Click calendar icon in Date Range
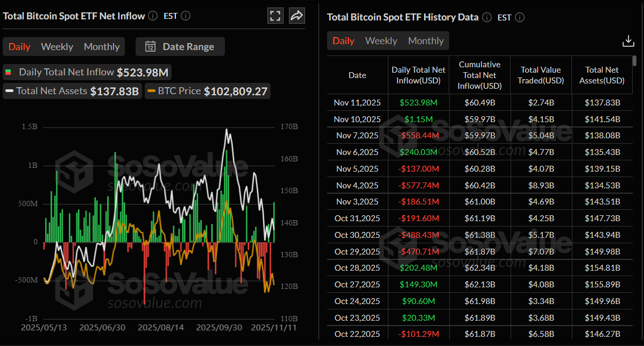The height and width of the screenshot is (346, 644). pos(151,47)
